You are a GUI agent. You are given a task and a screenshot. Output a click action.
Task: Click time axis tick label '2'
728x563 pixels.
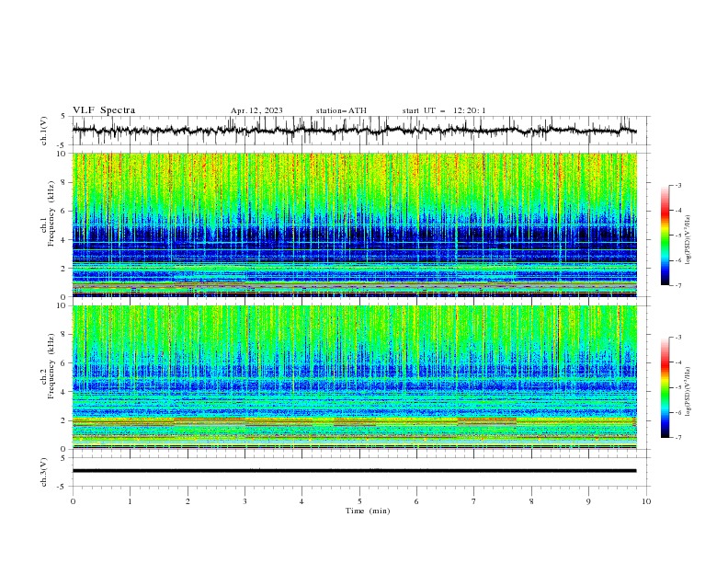[188, 501]
